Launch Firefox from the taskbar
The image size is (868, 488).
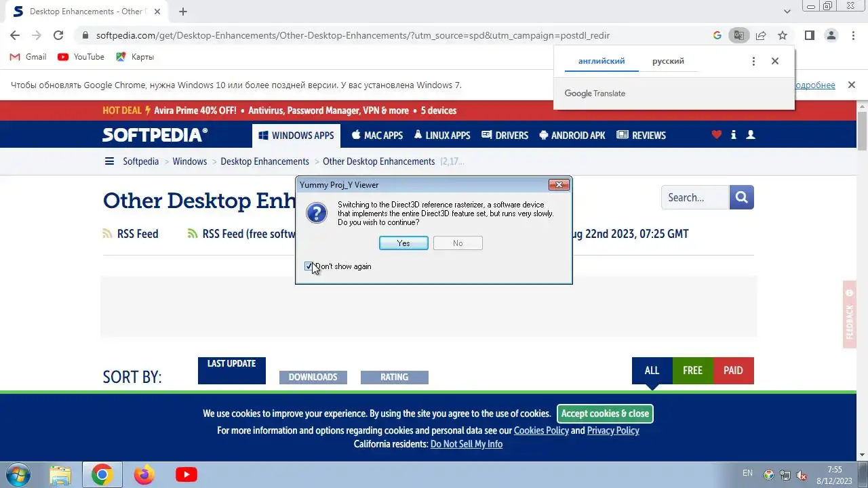[x=144, y=474]
